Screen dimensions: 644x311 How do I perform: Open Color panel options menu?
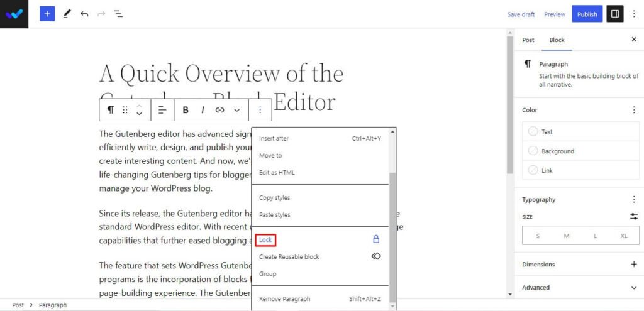(x=634, y=110)
